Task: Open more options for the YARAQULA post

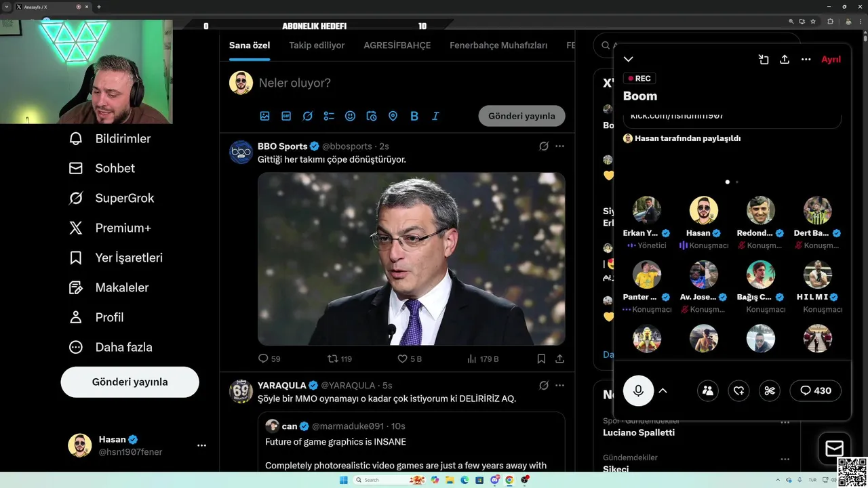Action: [x=559, y=385]
